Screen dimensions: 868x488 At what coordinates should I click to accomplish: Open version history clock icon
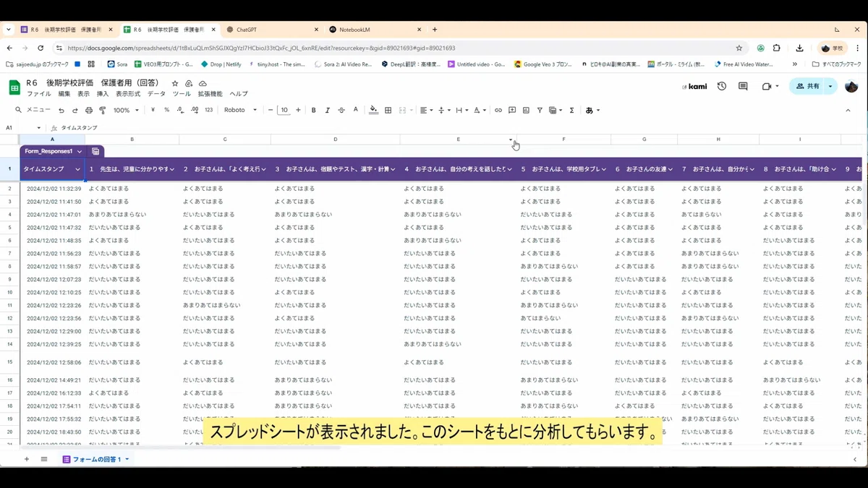click(x=722, y=86)
